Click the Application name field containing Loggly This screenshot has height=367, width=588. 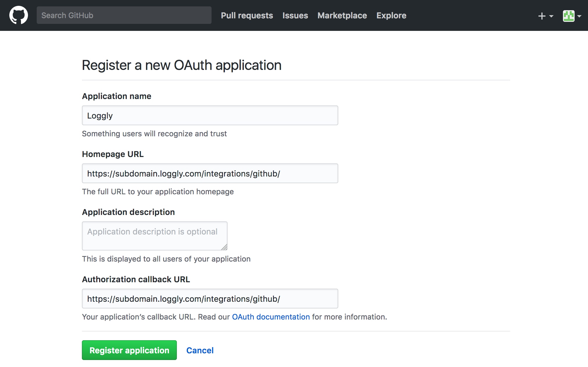tap(210, 116)
